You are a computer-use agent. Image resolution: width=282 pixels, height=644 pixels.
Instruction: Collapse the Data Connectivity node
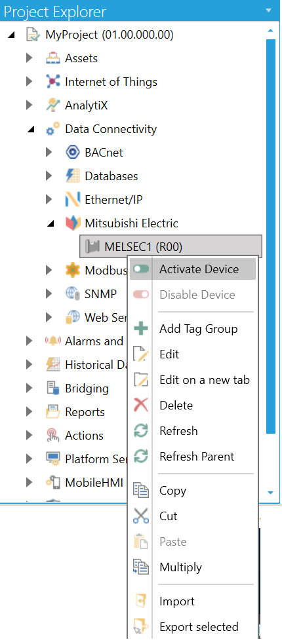point(30,130)
